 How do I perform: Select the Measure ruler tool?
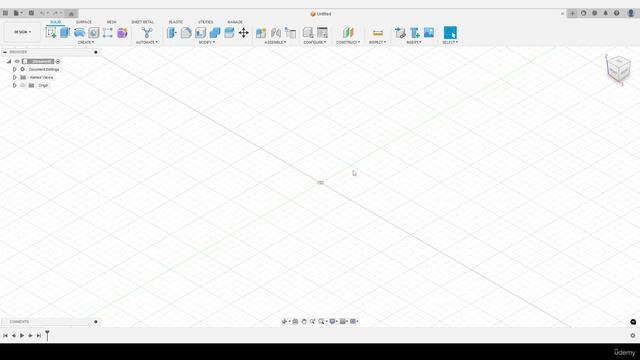[x=378, y=33]
